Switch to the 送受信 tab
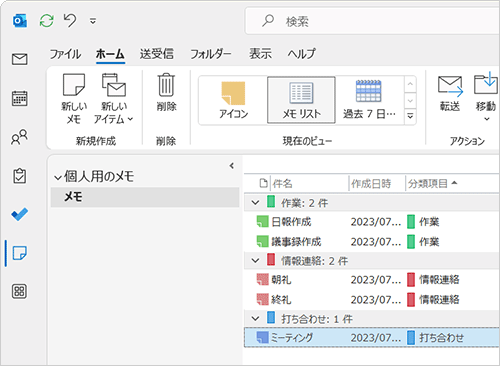The height and width of the screenshot is (366, 500). coord(157,54)
